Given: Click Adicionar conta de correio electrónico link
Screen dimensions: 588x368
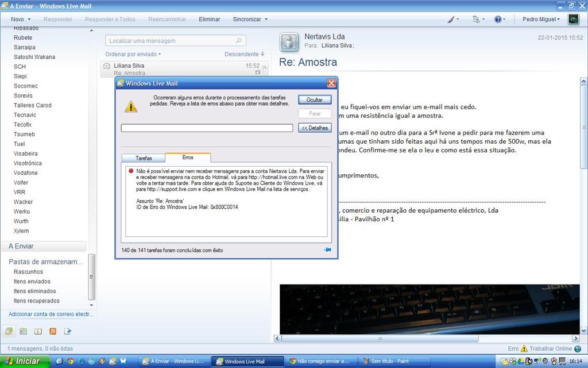Looking at the screenshot, I should point(51,314).
